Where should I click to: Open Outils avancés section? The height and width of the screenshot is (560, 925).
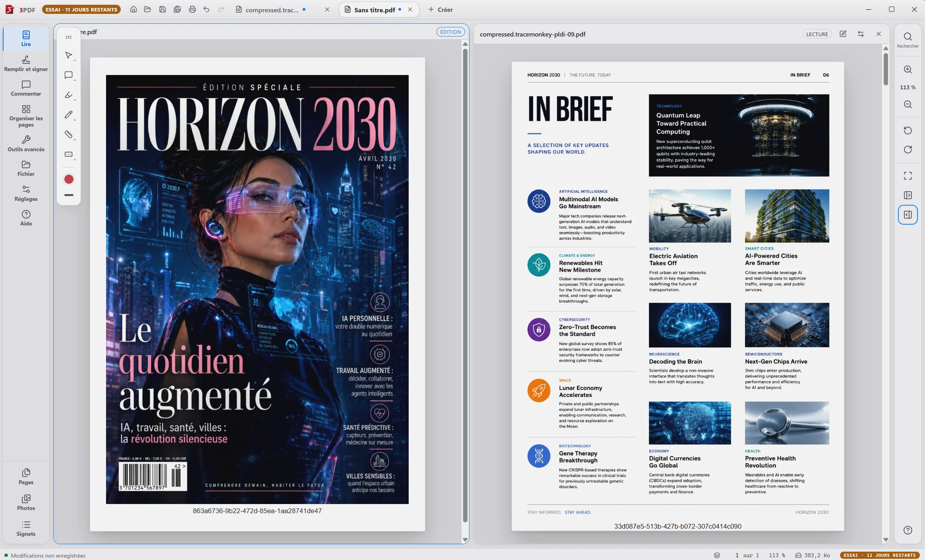[26, 144]
